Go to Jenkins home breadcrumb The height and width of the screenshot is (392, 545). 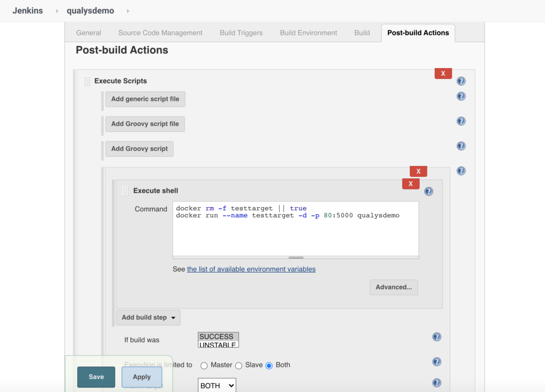click(28, 11)
